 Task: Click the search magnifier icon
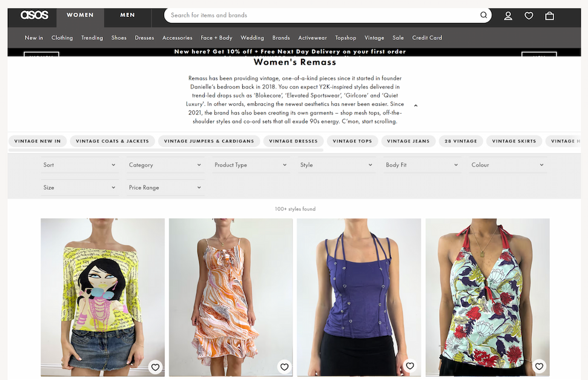[x=483, y=15]
